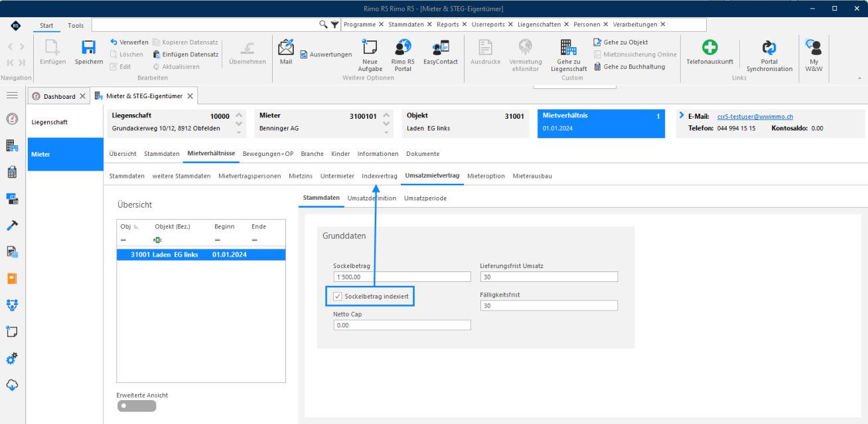This screenshot has height=424, width=868.
Task: Click Gehe zu Buchhaltung in the ribbon
Action: coord(629,66)
